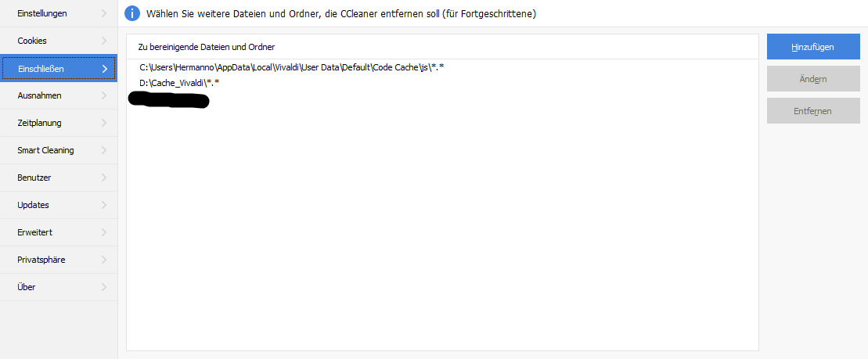
Task: Click the chevron next to Ausnahmen
Action: (105, 95)
